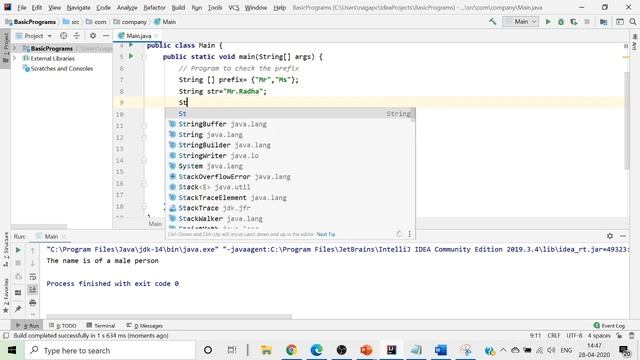640x360 pixels.
Task: Start debugging with the bug icon
Action: coord(561,22)
